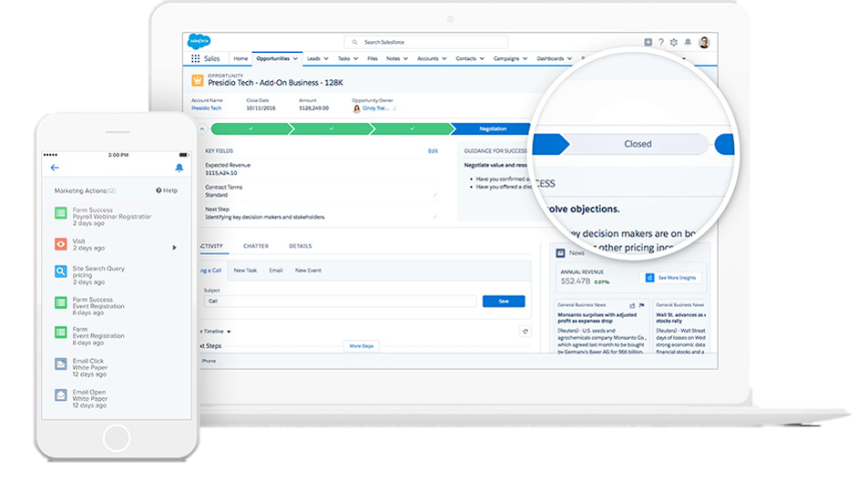
Task: Click the edit pencil beside Contract Terms
Action: pyautogui.click(x=435, y=194)
